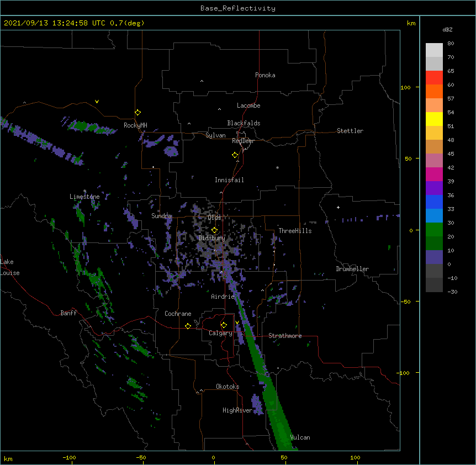
Task: Click the light gray 80 dBZ legend swatch
Action: [x=434, y=50]
